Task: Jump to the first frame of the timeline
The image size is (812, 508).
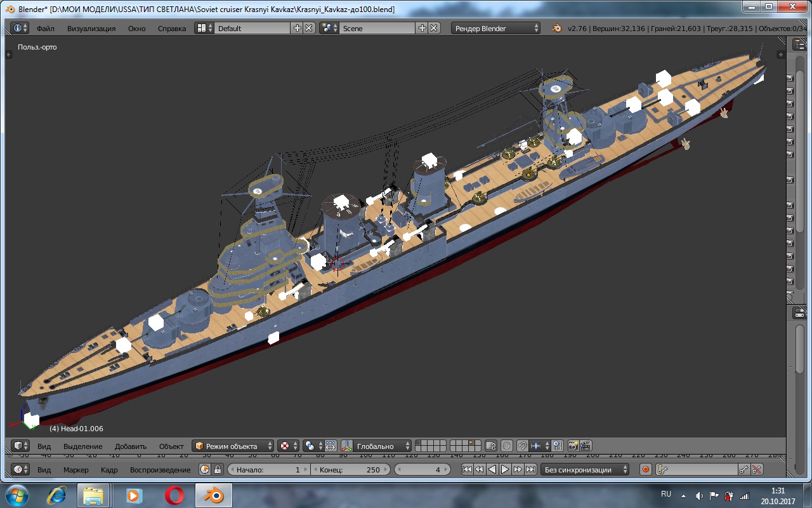Action: tap(467, 470)
